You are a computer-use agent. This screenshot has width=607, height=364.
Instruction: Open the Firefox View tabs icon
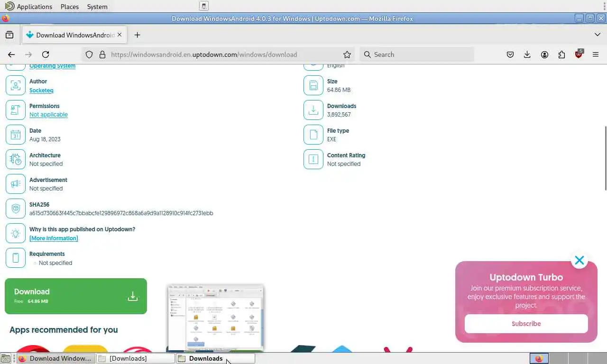(9, 35)
